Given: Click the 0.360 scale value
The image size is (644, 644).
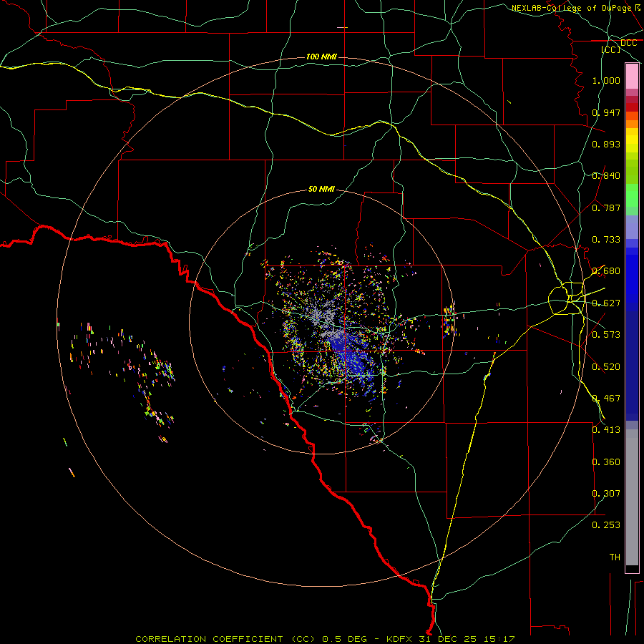Looking at the screenshot, I should (x=606, y=462).
